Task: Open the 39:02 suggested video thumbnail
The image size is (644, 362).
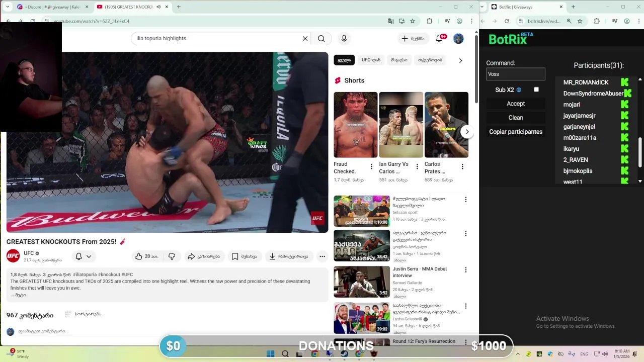Action: tap(362, 318)
